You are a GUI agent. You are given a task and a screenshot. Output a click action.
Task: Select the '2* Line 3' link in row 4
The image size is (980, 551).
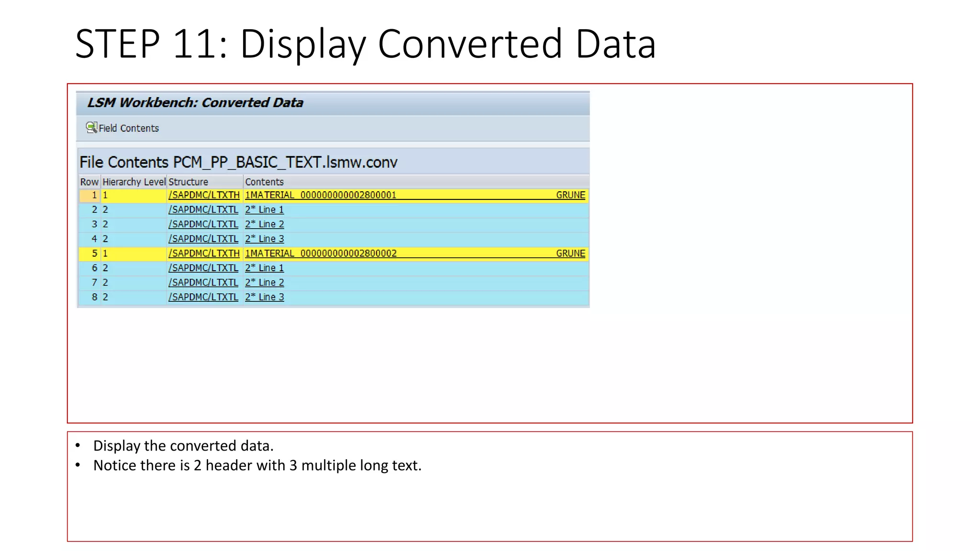(x=264, y=239)
